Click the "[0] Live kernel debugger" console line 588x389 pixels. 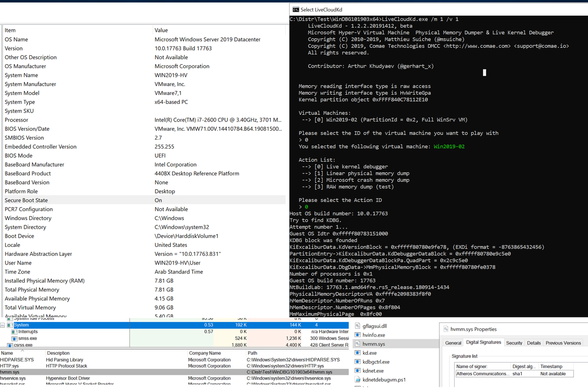tap(345, 167)
